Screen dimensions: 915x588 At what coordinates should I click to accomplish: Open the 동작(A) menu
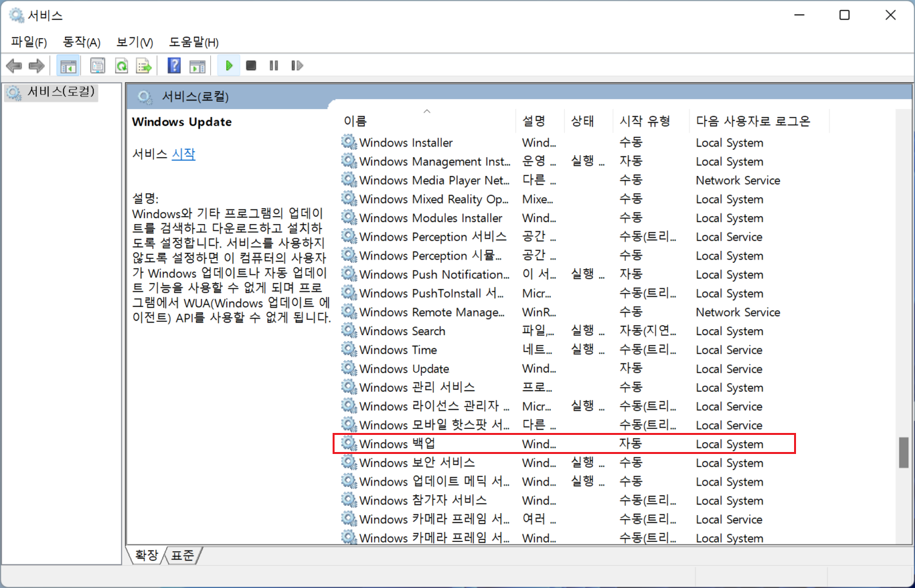click(82, 42)
